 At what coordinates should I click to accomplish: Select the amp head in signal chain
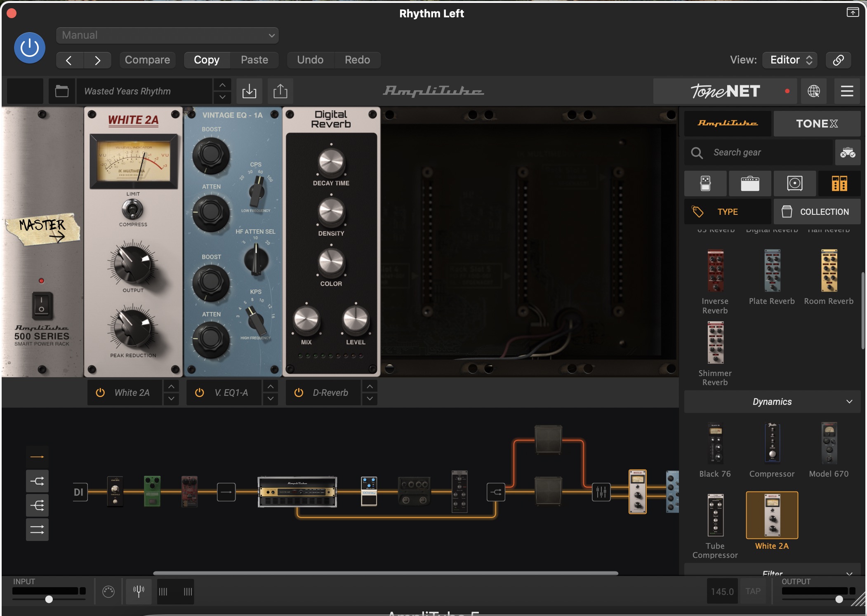(297, 492)
